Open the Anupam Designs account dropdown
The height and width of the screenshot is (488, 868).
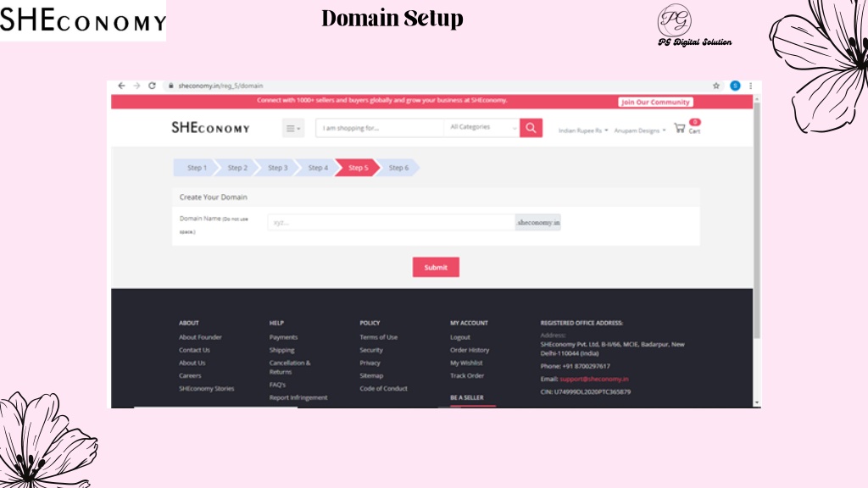click(639, 130)
